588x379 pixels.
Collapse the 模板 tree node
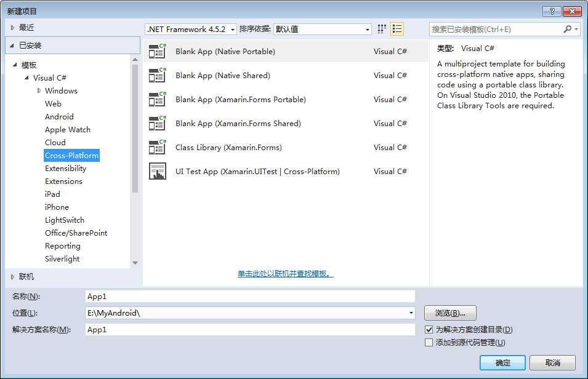tap(15, 65)
